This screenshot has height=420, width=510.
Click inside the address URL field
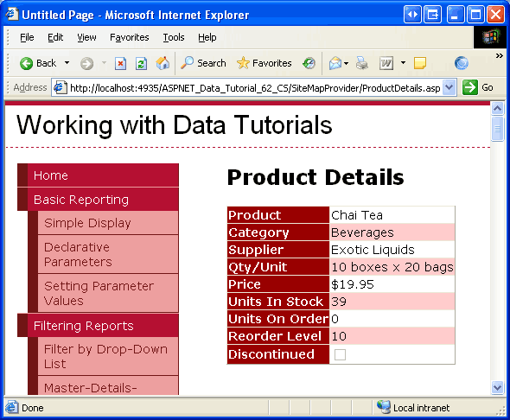[x=255, y=88]
